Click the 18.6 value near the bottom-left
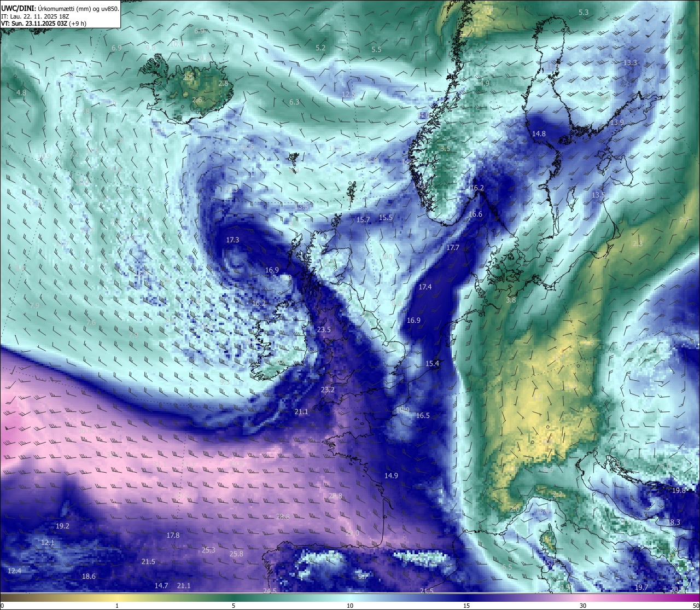The image size is (700, 610). [89, 577]
